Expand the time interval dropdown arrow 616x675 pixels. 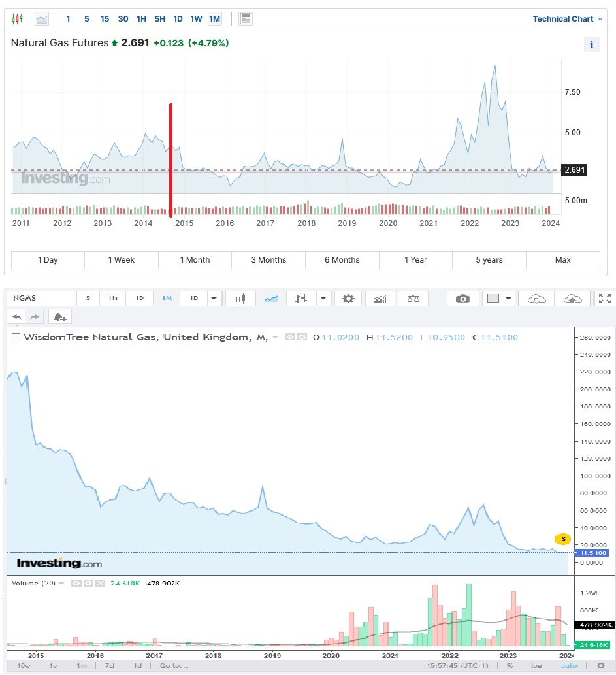coord(214,299)
